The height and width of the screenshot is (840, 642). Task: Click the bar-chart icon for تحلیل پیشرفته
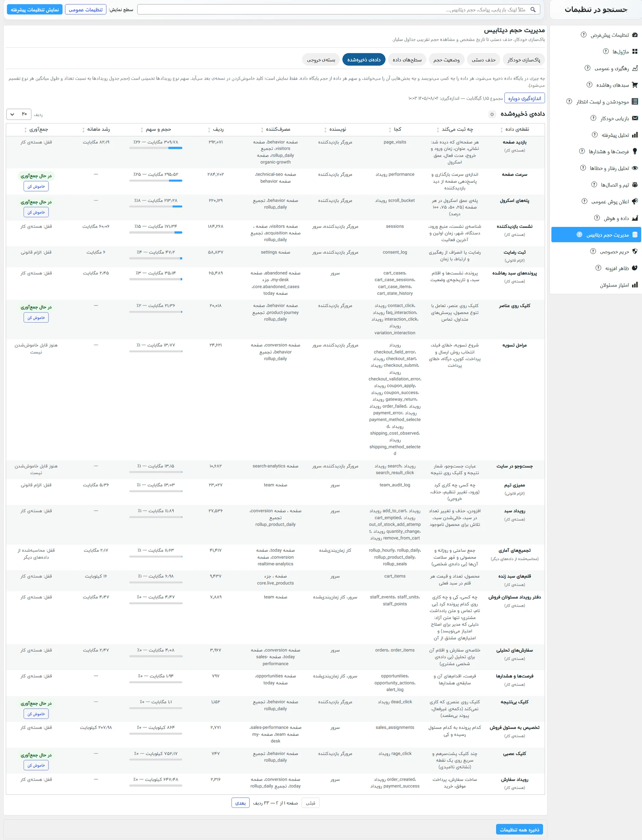[x=635, y=135]
